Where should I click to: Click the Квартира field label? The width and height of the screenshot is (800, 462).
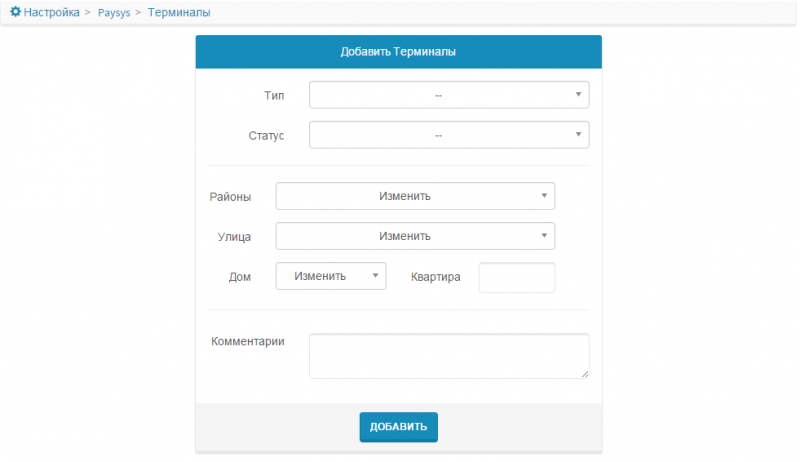[436, 277]
